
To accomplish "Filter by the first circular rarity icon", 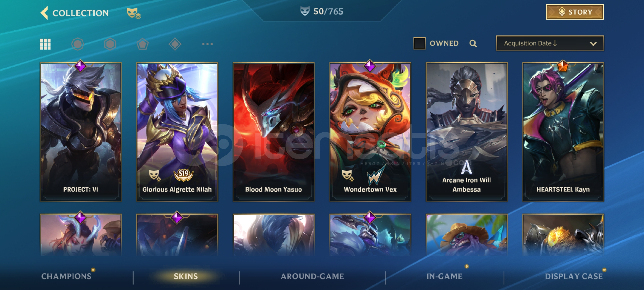I will [x=78, y=44].
